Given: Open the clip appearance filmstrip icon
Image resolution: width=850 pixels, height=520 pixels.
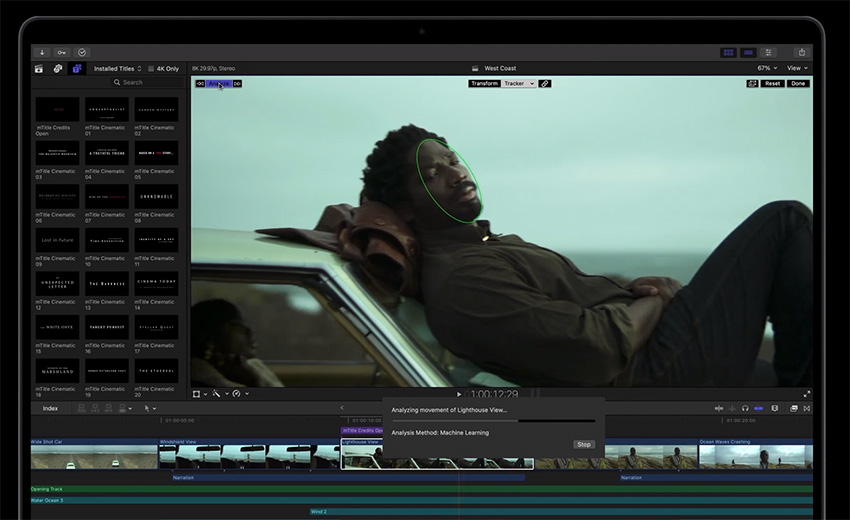Looking at the screenshot, I should [775, 408].
